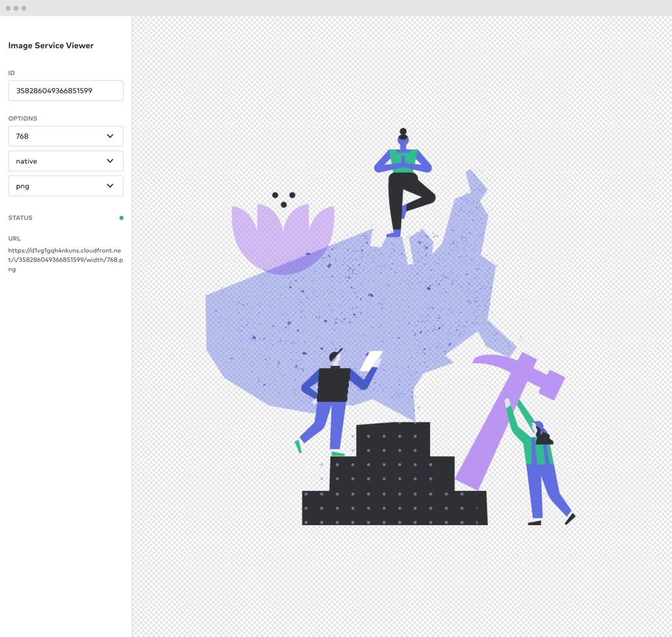Open the width dropdown showing 768
This screenshot has height=637, width=672.
(x=65, y=136)
